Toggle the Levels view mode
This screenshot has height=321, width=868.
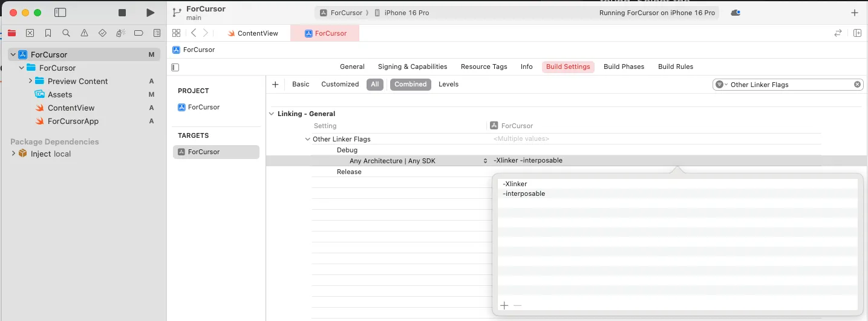(448, 85)
